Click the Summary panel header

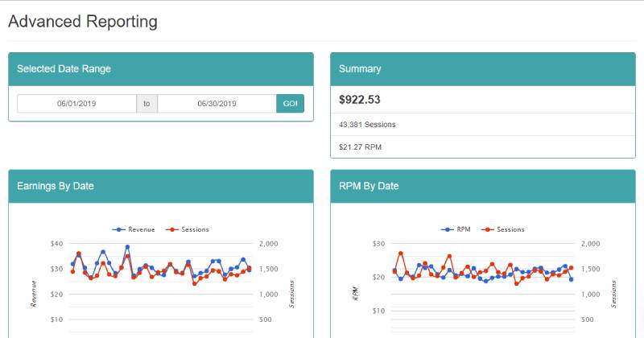pyautogui.click(x=483, y=69)
